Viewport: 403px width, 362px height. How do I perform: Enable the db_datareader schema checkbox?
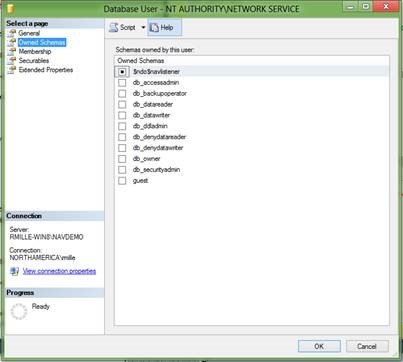pyautogui.click(x=122, y=104)
